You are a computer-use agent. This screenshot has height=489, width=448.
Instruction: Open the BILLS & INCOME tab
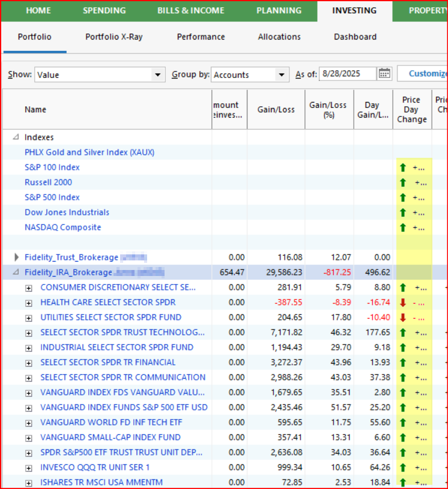191,11
